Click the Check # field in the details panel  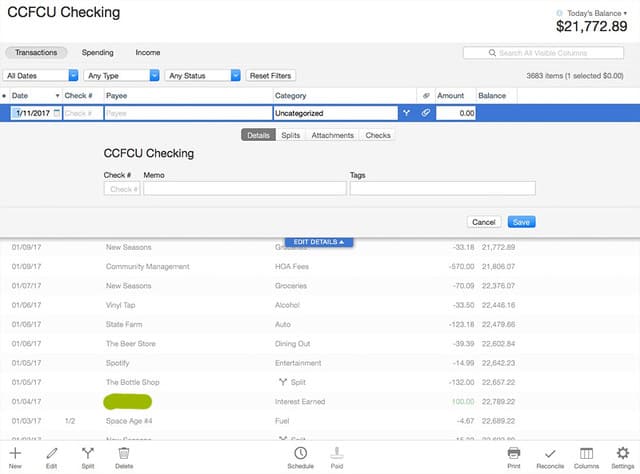tap(122, 189)
